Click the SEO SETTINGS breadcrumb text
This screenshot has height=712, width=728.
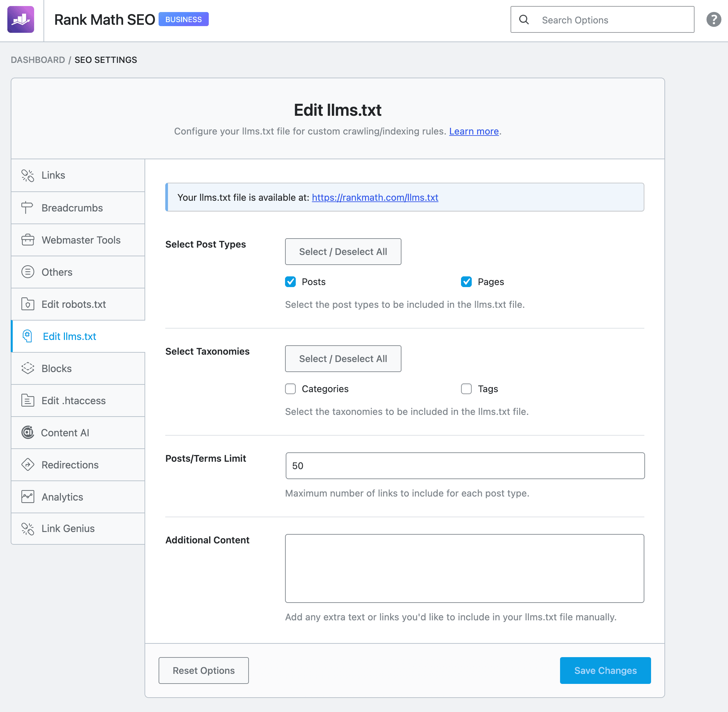click(106, 60)
